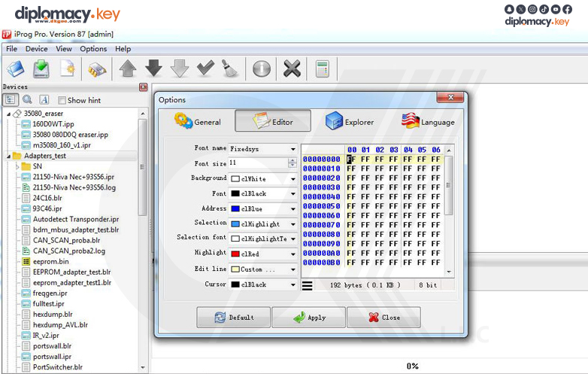Image resolution: width=588 pixels, height=374 pixels.
Task: Open the Help menu
Action: [123, 49]
